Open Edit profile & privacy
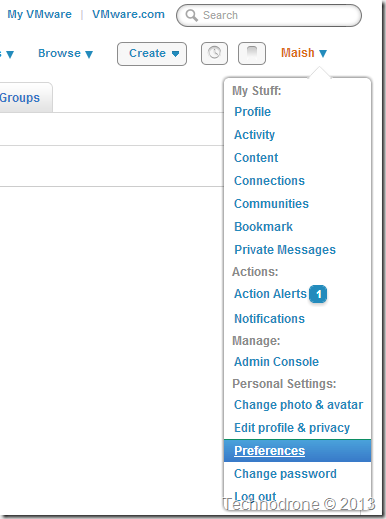386x519 pixels. (292, 428)
